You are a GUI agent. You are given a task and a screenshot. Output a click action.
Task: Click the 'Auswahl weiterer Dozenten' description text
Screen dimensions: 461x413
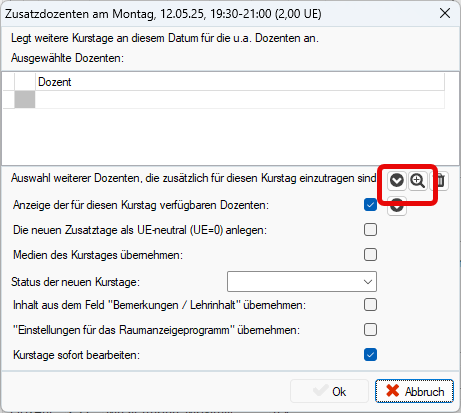[x=194, y=178]
